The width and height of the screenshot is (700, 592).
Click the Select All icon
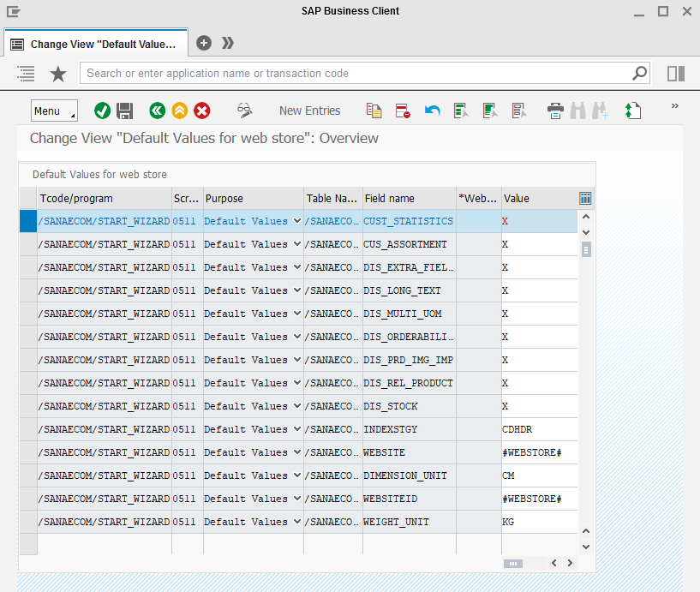461,111
